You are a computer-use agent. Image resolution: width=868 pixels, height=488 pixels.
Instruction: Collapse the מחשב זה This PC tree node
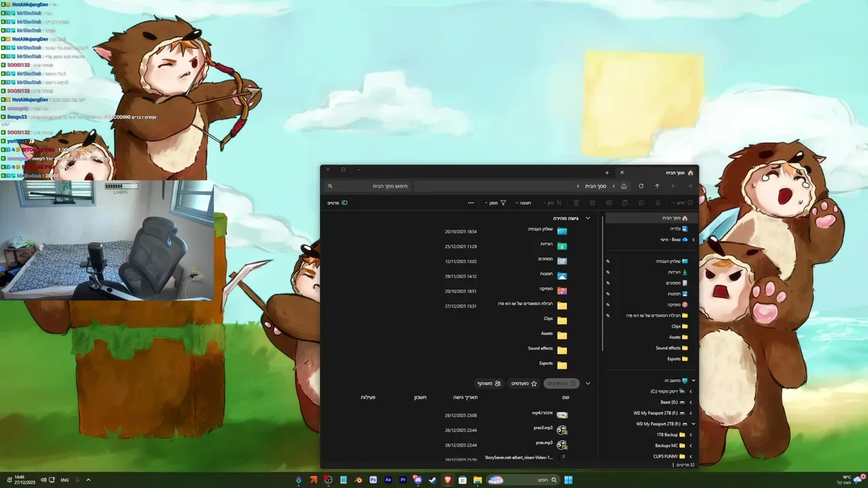coord(693,380)
